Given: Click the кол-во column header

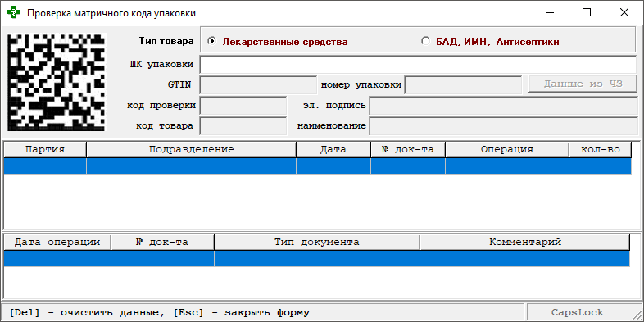Looking at the screenshot, I should [x=601, y=149].
